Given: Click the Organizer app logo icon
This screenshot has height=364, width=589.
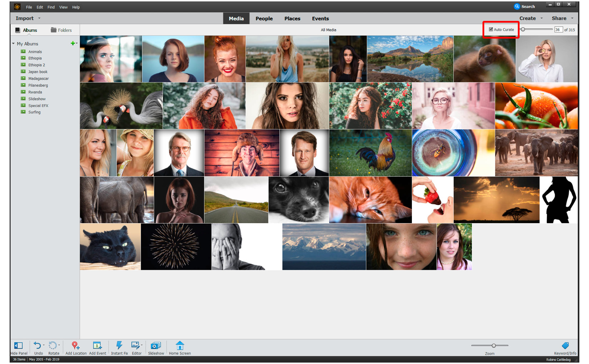Looking at the screenshot, I should click(17, 7).
